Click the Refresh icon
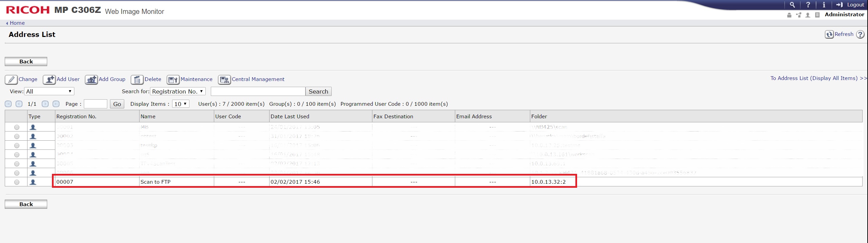The image size is (868, 243). coord(829,35)
